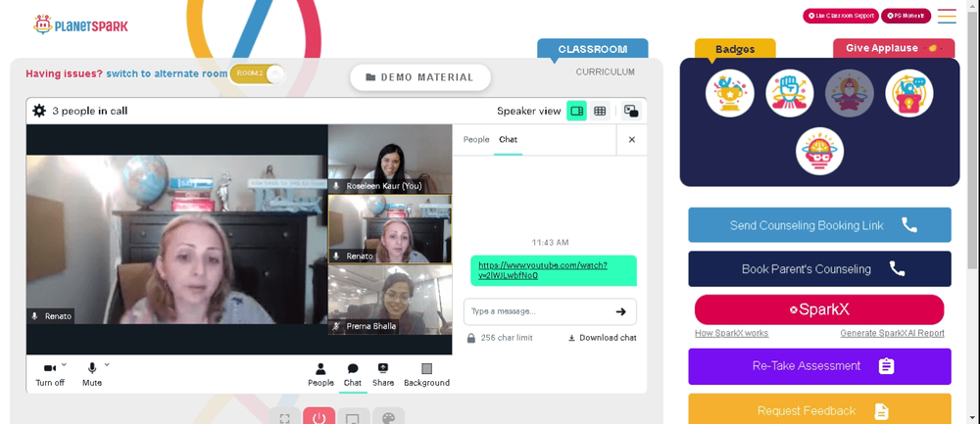
Task: Open Chat from the bottom toolbar
Action: tap(353, 375)
